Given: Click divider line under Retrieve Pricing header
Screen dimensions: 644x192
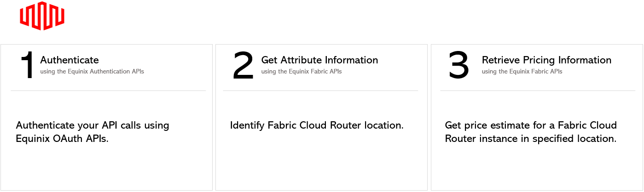Looking at the screenshot, I should click(537, 90).
